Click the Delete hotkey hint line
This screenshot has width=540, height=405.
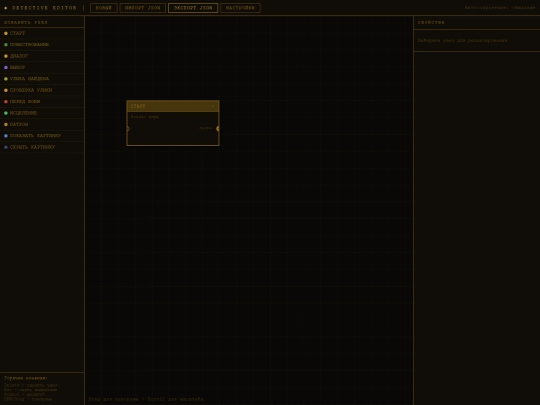click(x=31, y=385)
